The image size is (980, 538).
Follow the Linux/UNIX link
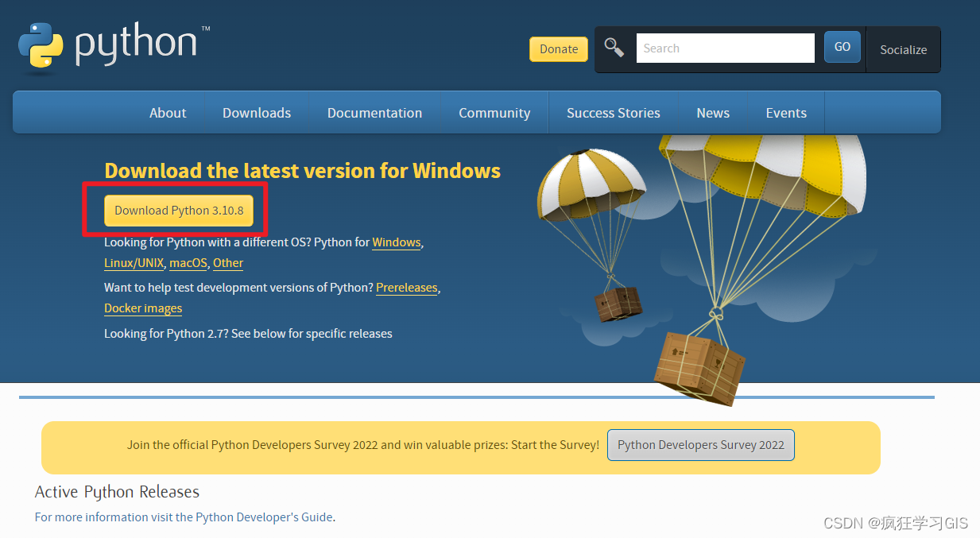click(x=134, y=263)
